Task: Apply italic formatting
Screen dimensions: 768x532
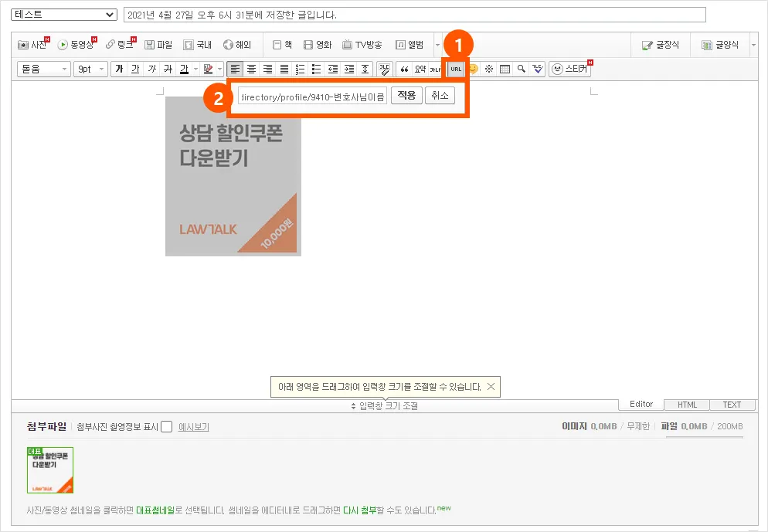Action: (152, 69)
